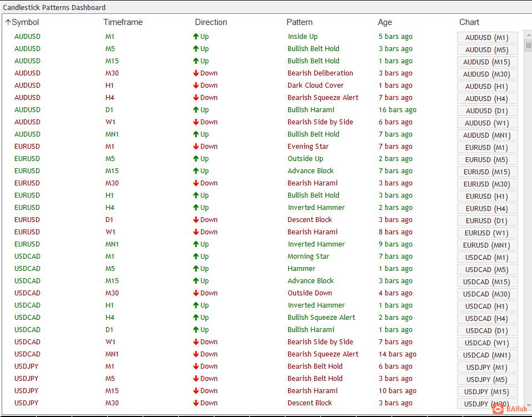The image size is (532, 417).
Task: Click green up arrow in AUDUSD D1 row
Action: click(x=196, y=110)
